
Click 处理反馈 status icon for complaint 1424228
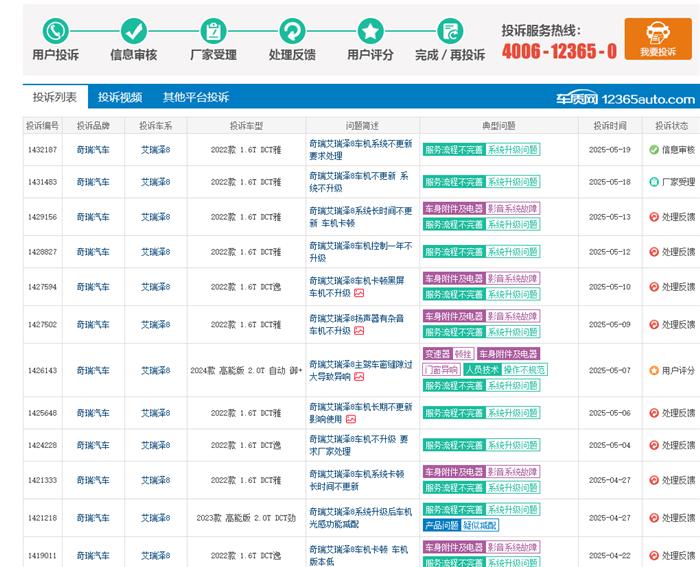pos(654,445)
